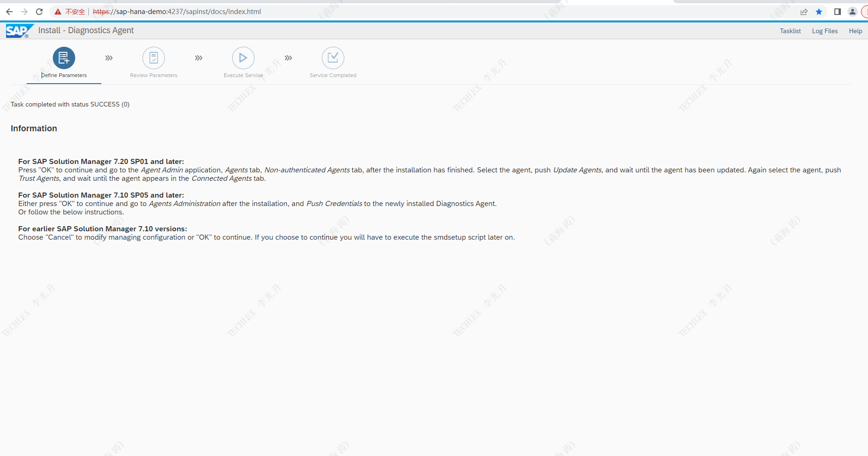Click the Execute Service play icon

click(x=243, y=58)
